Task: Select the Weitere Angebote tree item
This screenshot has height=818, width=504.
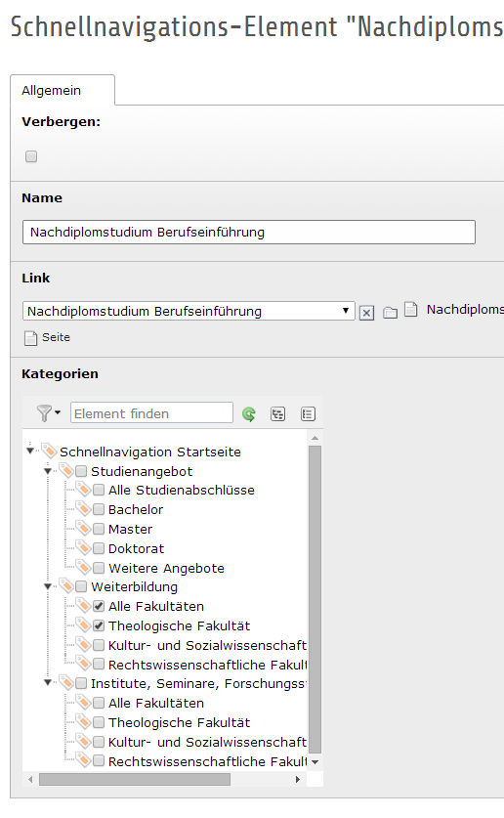Action: click(x=166, y=568)
